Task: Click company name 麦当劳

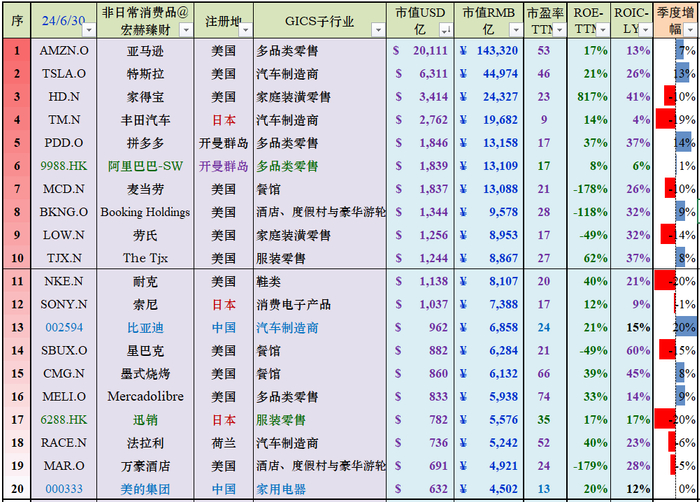Action: tap(146, 189)
